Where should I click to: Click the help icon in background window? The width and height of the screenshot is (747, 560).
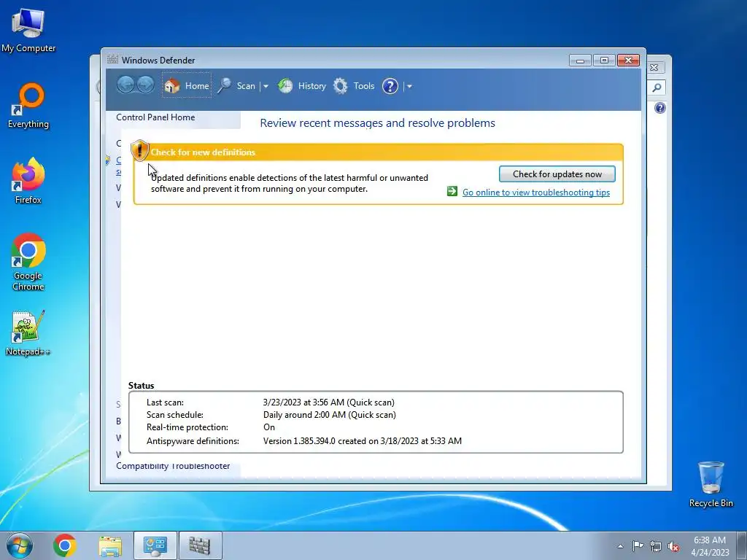coord(659,108)
